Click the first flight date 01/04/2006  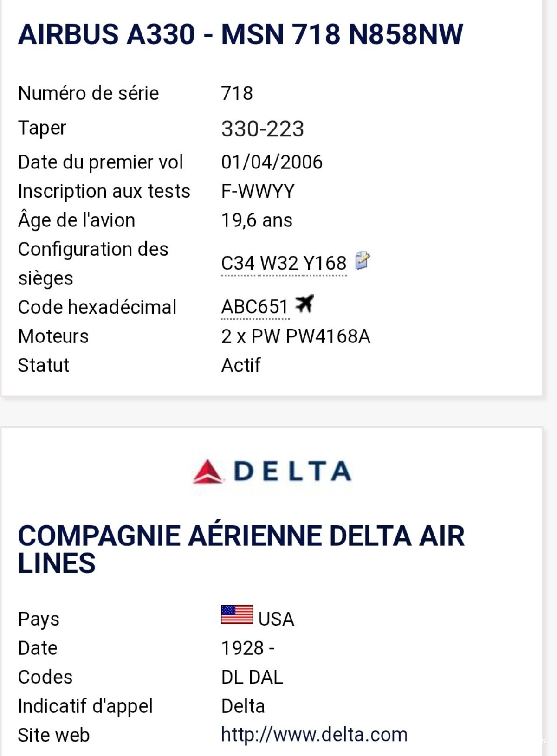coord(272,162)
